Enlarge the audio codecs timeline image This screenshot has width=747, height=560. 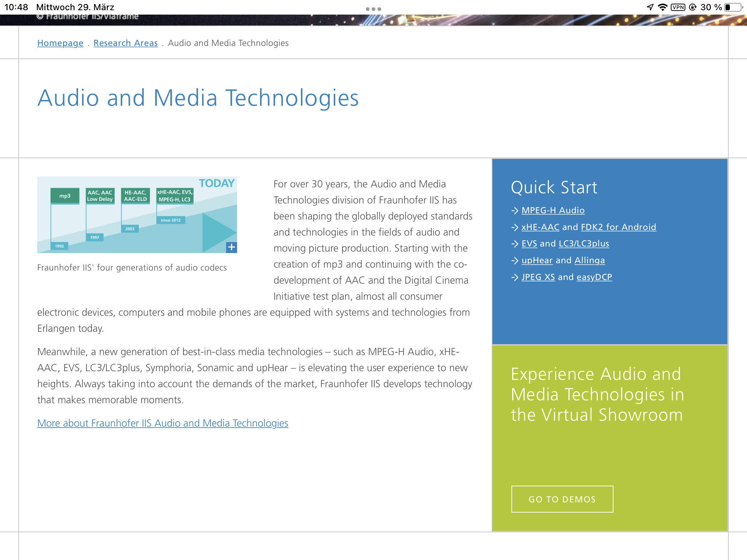pos(137,215)
